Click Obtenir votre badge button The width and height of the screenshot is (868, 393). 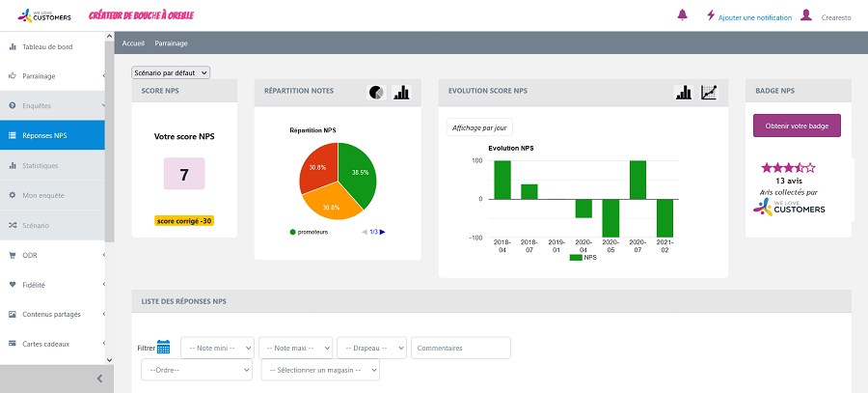point(797,126)
